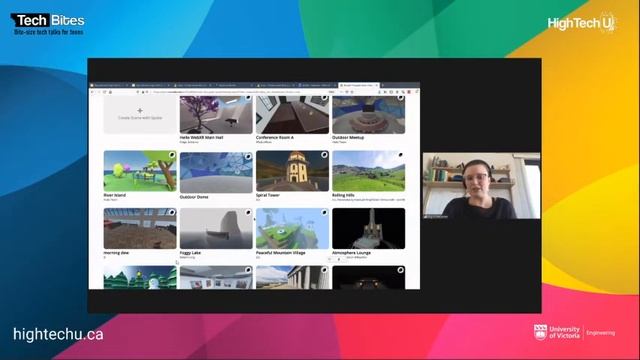Screen dimensions: 640x360
Task: Close the active browser tab
Action: point(377,85)
